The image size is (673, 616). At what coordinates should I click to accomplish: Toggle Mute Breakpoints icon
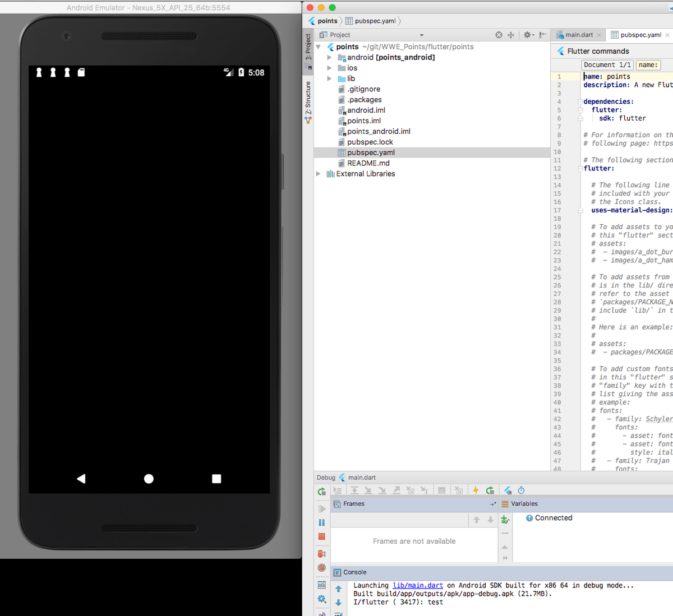click(322, 567)
